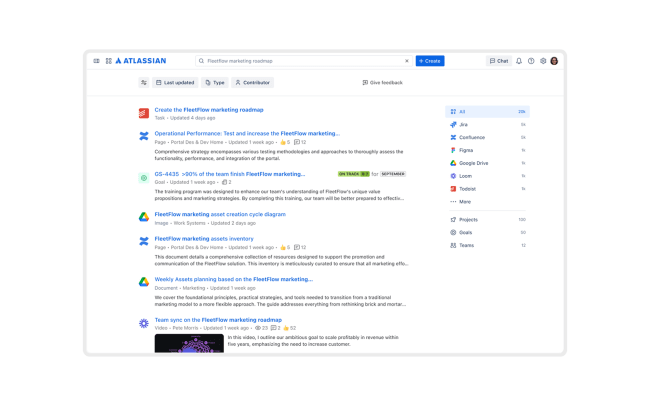Open Create the FleetFlow marketing roadmap result
Screen dimensions: 650x406
[209, 110]
